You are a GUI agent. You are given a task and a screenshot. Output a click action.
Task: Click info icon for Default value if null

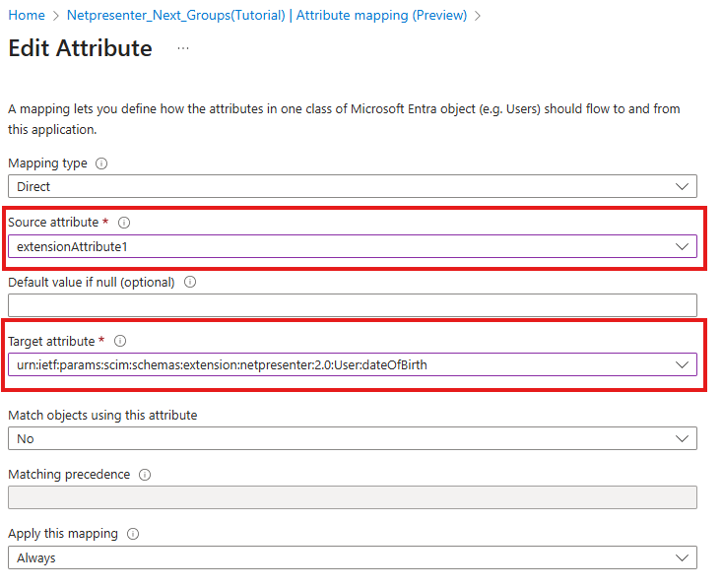click(x=190, y=282)
